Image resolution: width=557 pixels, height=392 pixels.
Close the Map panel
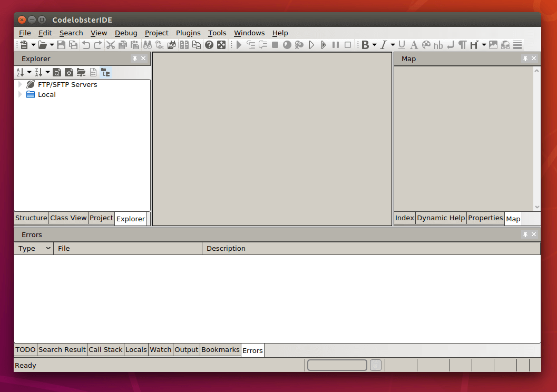click(534, 58)
